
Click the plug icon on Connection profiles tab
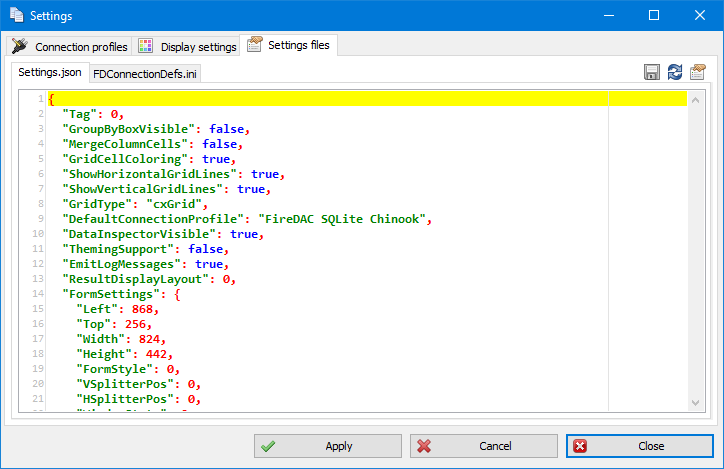(x=19, y=46)
